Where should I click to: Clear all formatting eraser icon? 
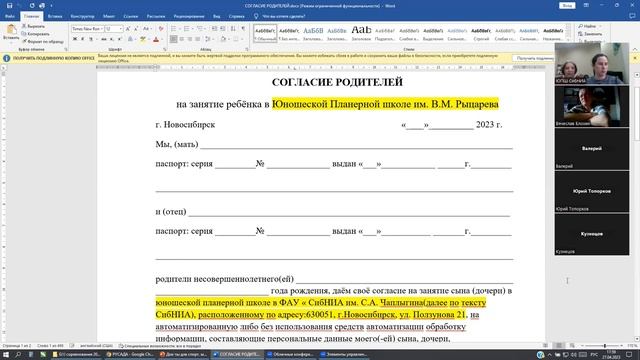[x=161, y=29]
